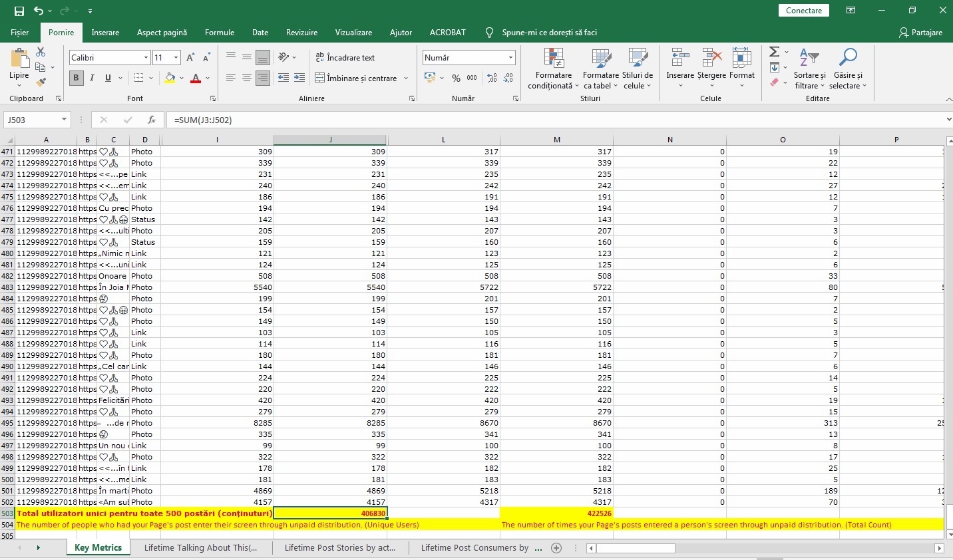953x560 pixels.
Task: Click the Undo arrow icon
Action: pyautogui.click(x=39, y=11)
